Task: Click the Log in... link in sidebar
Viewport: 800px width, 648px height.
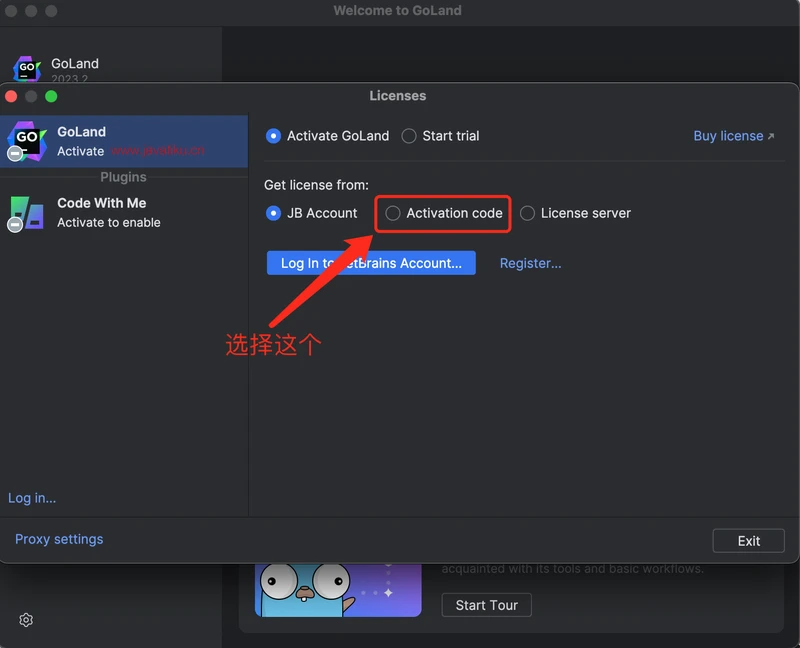Action: [32, 498]
